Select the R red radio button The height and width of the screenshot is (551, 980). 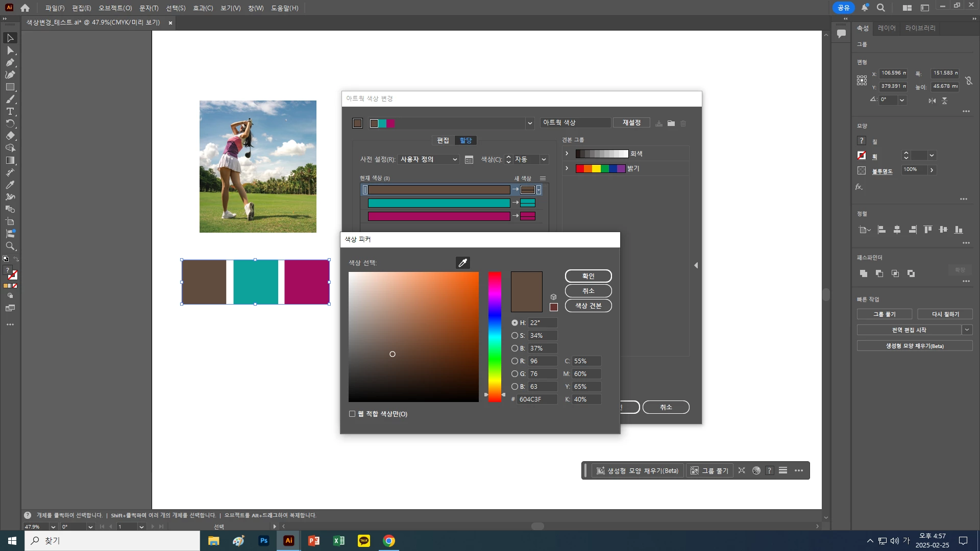[x=514, y=361]
